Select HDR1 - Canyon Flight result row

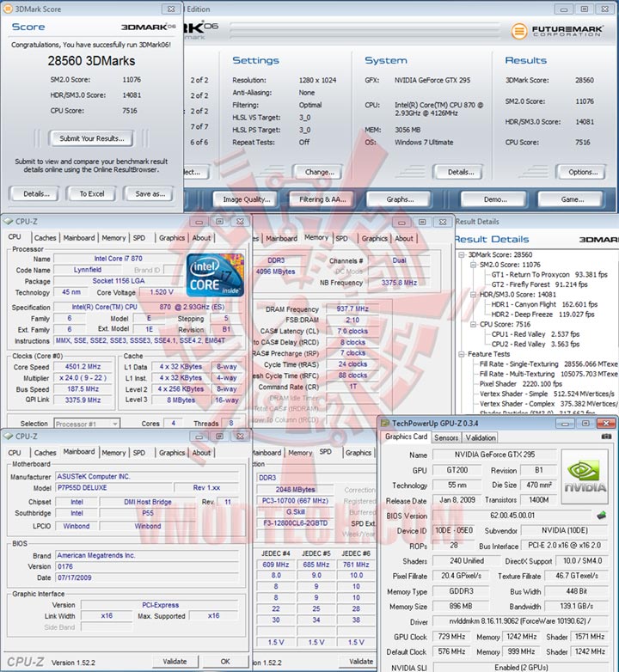tap(544, 304)
